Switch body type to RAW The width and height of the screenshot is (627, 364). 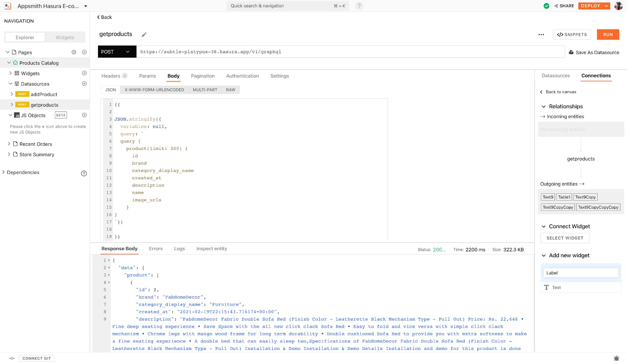(230, 90)
